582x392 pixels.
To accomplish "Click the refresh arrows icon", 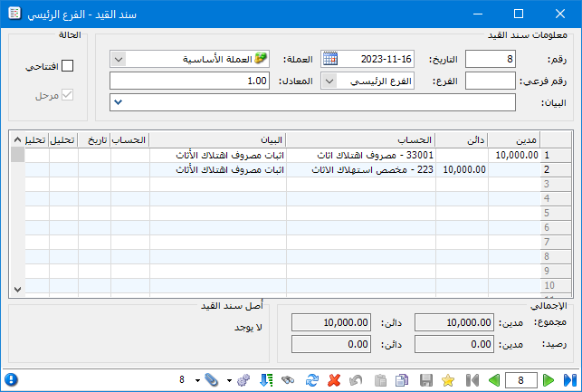I will [311, 380].
